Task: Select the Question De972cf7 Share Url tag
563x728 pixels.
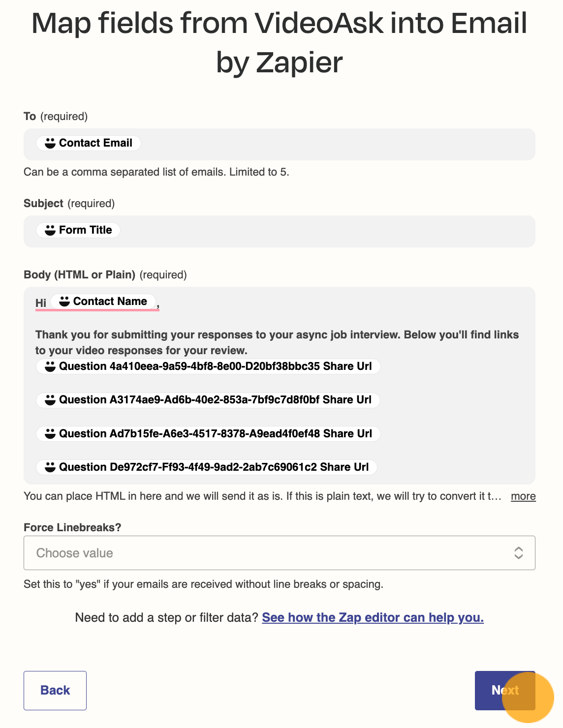Action: pos(207,467)
